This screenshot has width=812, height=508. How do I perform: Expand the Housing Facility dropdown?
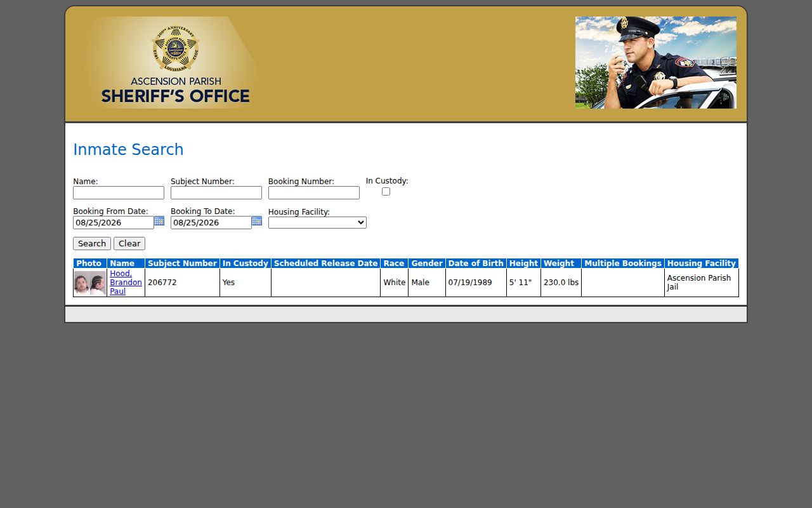[317, 223]
